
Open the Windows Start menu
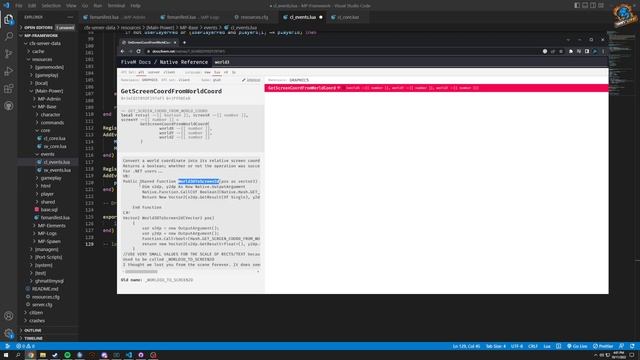pos(6,355)
